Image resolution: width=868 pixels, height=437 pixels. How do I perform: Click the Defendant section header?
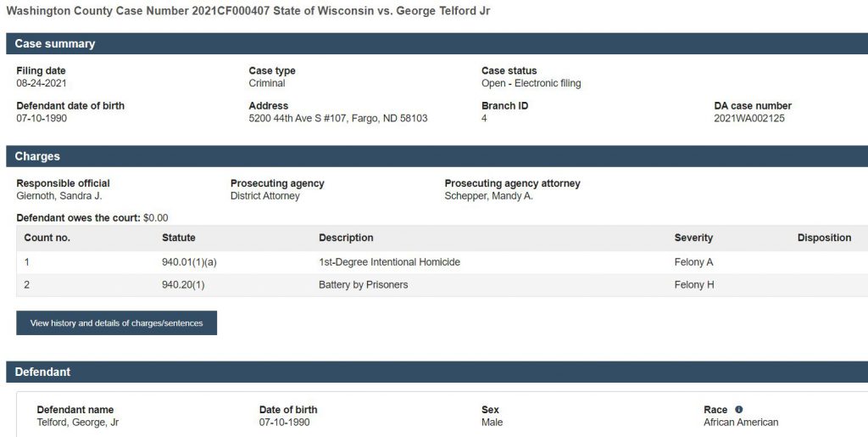pyautogui.click(x=42, y=372)
